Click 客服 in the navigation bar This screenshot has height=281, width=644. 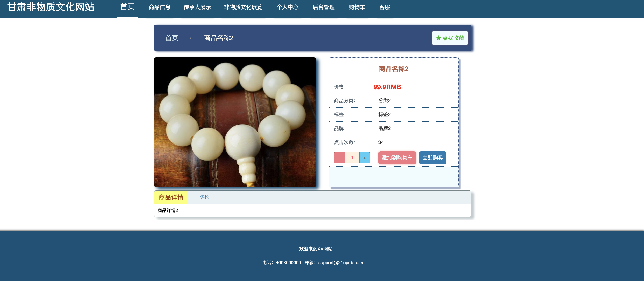pyautogui.click(x=385, y=7)
